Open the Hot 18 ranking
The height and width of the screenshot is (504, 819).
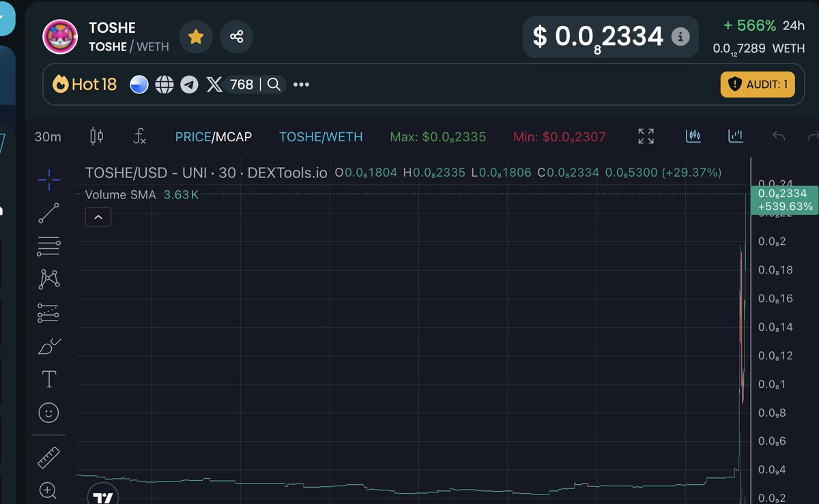click(85, 85)
